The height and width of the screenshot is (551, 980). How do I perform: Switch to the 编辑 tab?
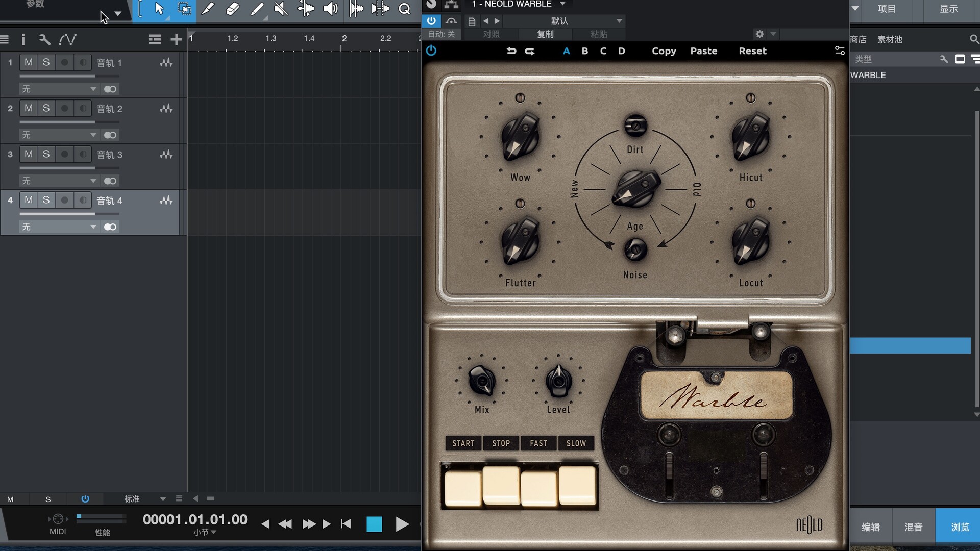(x=871, y=527)
